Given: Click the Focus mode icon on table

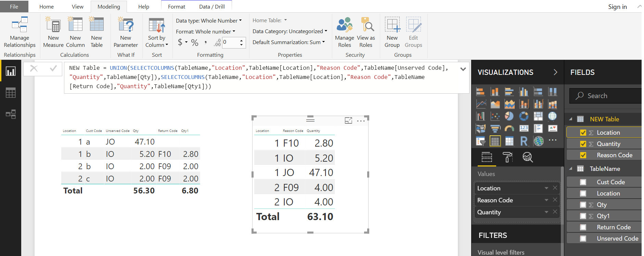Looking at the screenshot, I should 348,120.
